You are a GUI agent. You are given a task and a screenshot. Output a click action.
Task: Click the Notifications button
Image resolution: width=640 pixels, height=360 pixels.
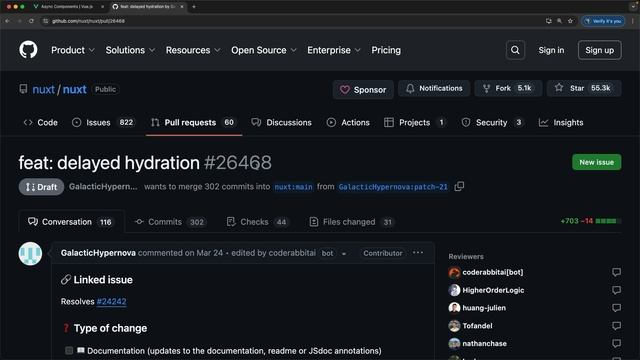point(434,88)
